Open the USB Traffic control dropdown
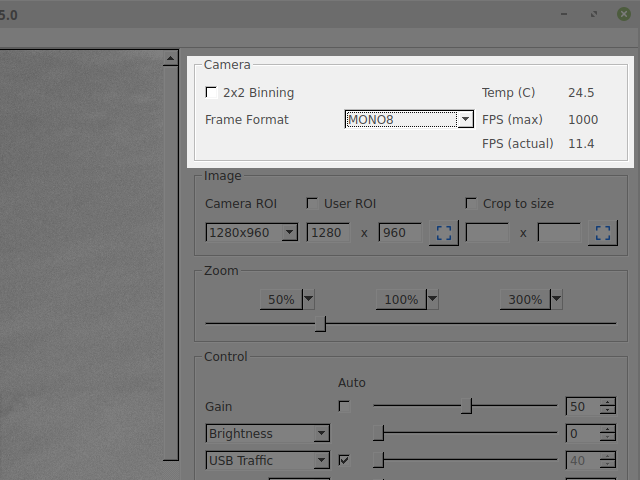Image resolution: width=640 pixels, height=480 pixels. (268, 460)
